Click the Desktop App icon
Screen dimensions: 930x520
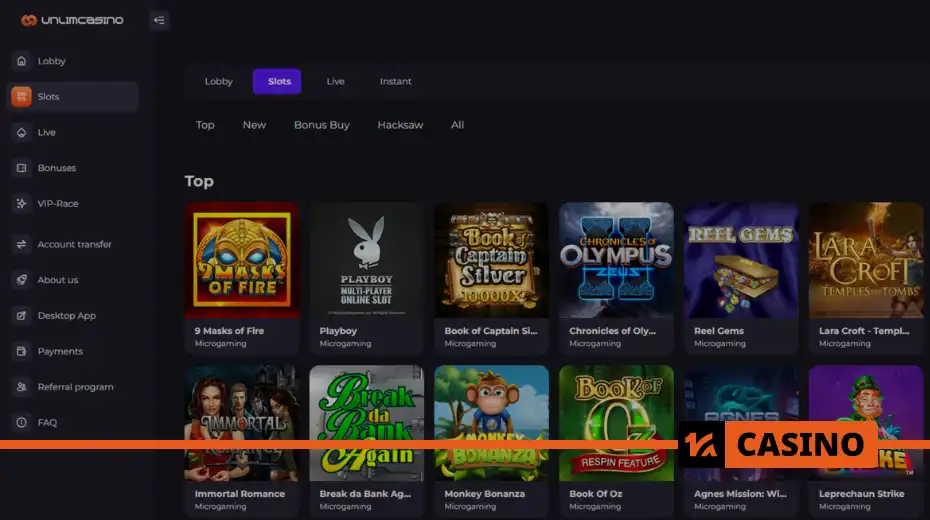click(x=21, y=315)
